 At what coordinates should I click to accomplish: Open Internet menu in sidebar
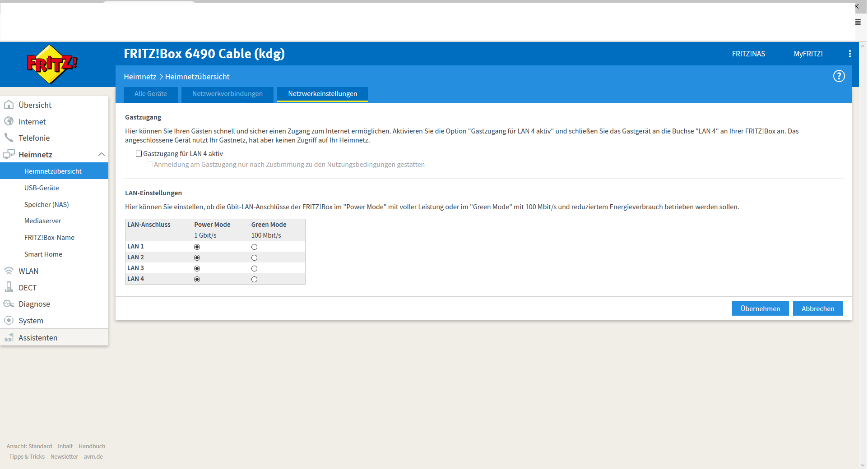pyautogui.click(x=32, y=122)
